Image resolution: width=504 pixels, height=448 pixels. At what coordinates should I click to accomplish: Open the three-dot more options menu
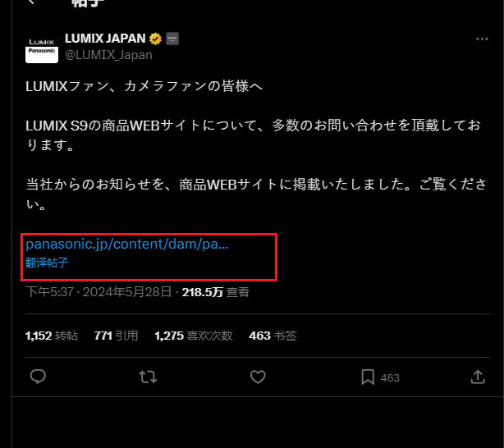482,39
